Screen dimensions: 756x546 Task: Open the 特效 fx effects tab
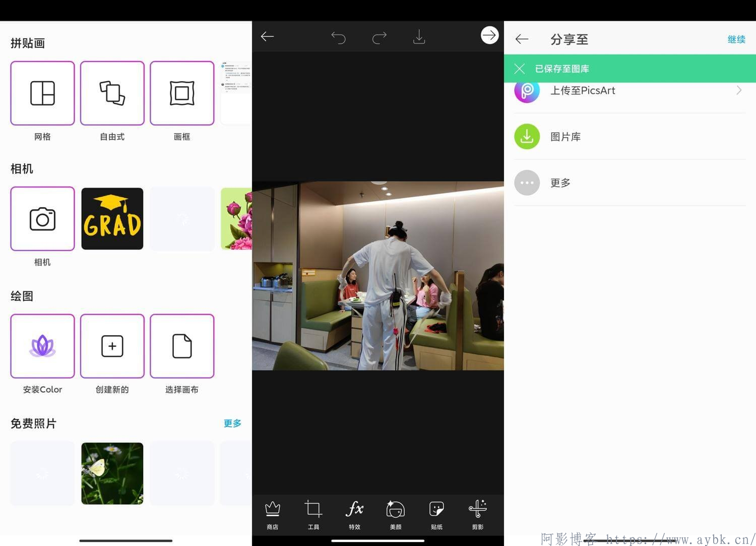[355, 514]
